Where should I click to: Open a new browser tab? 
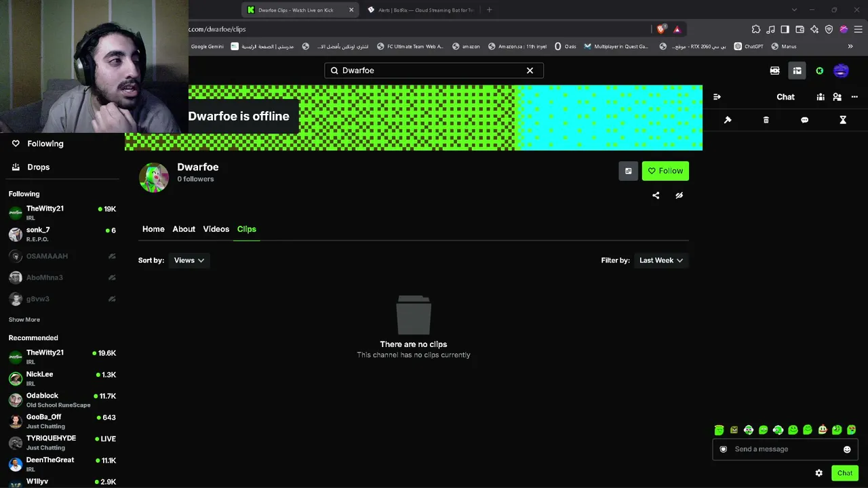coord(490,9)
